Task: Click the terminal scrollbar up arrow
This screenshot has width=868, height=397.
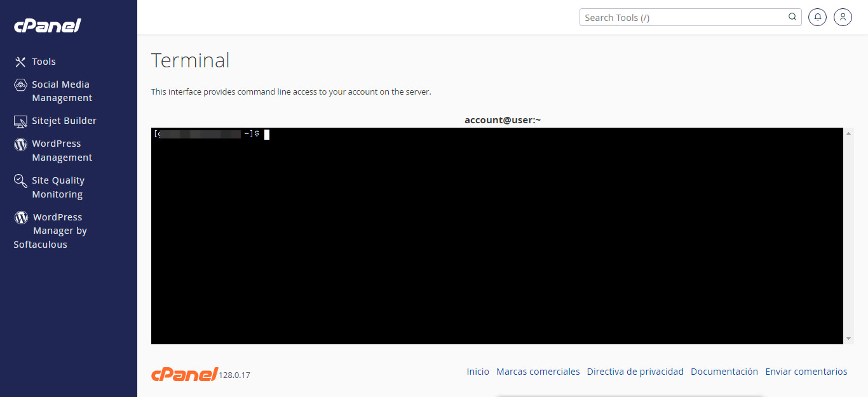Action: (x=849, y=133)
